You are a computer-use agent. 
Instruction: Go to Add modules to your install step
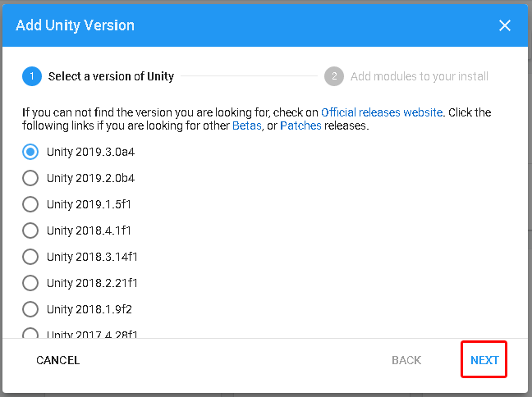(419, 76)
